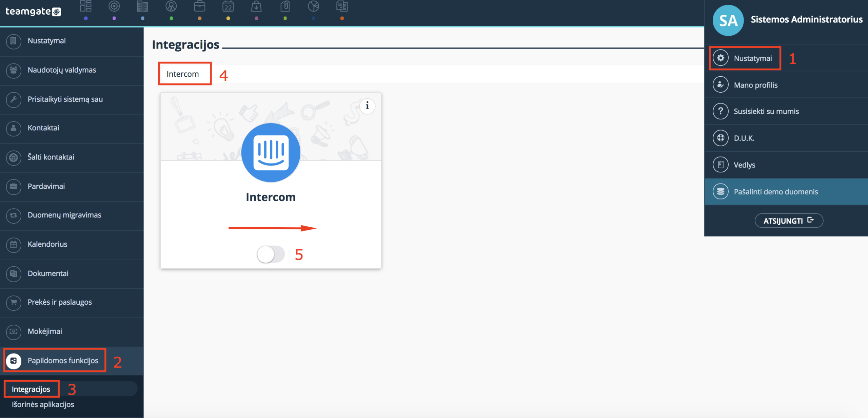Click the info icon on Intercom card
This screenshot has height=418, width=868.
pyautogui.click(x=367, y=106)
